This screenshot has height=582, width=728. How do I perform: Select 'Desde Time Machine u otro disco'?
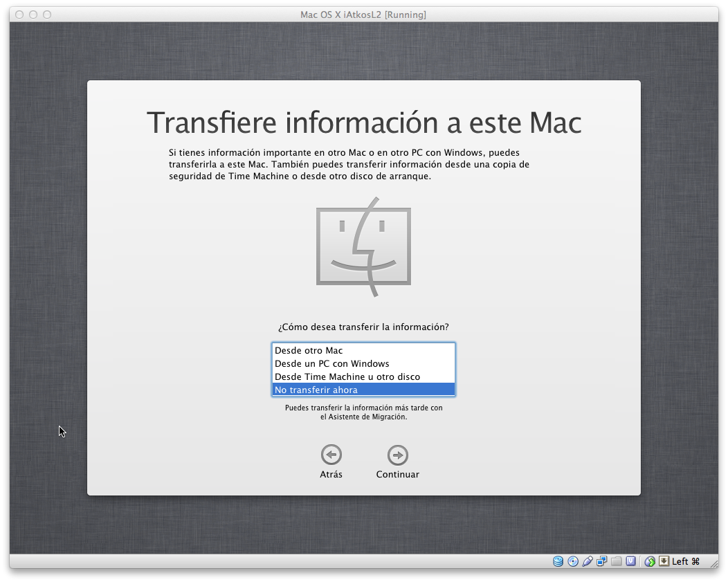pyautogui.click(x=363, y=376)
